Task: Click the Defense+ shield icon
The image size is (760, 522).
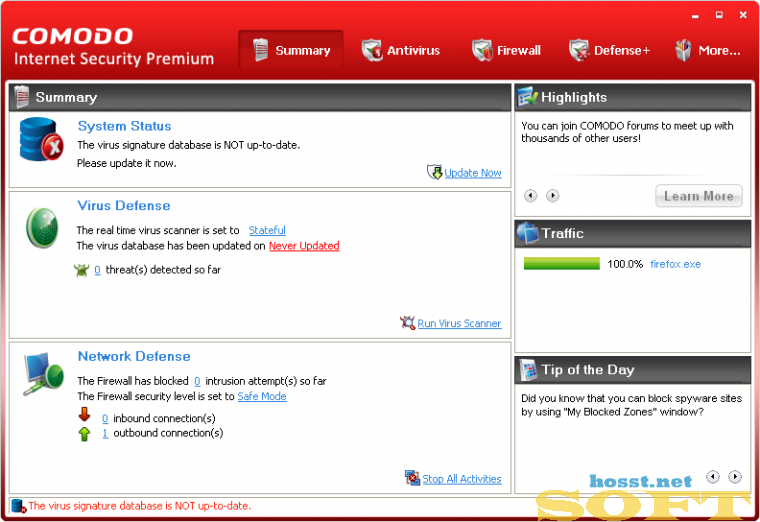Action: click(579, 50)
